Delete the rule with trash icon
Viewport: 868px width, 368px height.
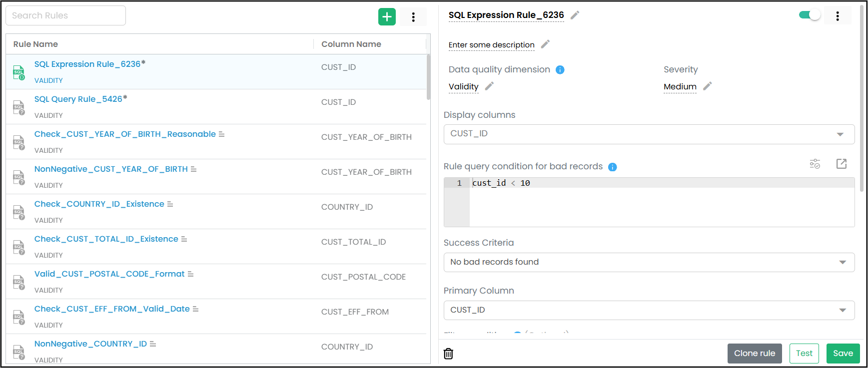449,354
